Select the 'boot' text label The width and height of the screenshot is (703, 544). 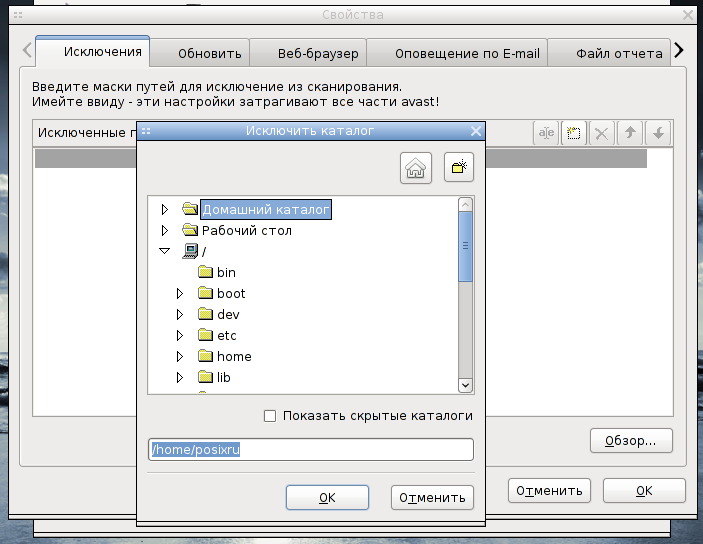click(x=231, y=293)
